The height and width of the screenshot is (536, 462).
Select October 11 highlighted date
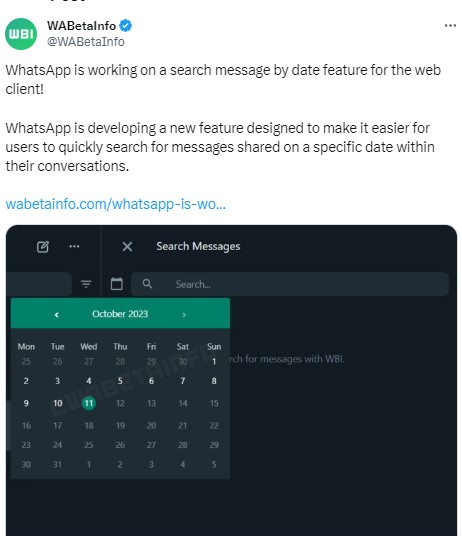[x=89, y=403]
